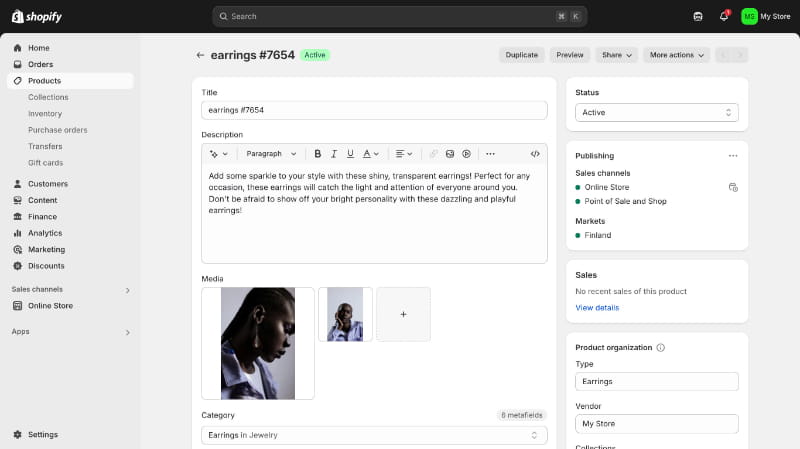Focus the top Search bar
This screenshot has height=449, width=800.
point(399,16)
